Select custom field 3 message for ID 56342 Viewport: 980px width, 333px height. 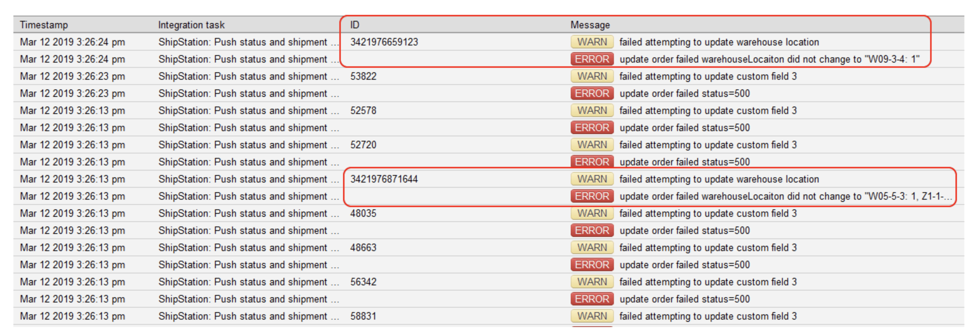point(708,282)
